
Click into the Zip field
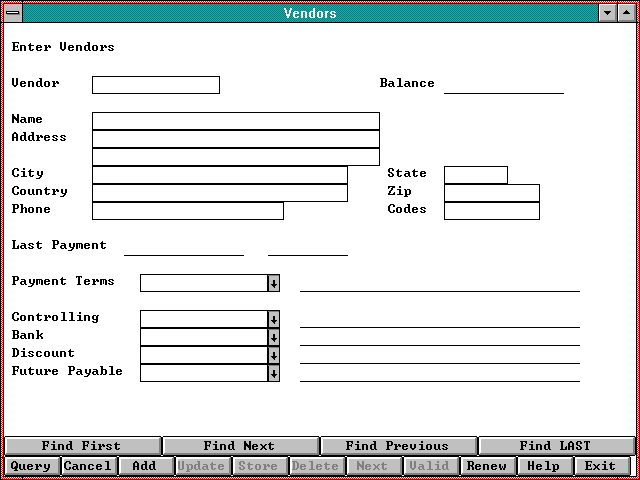[491, 193]
